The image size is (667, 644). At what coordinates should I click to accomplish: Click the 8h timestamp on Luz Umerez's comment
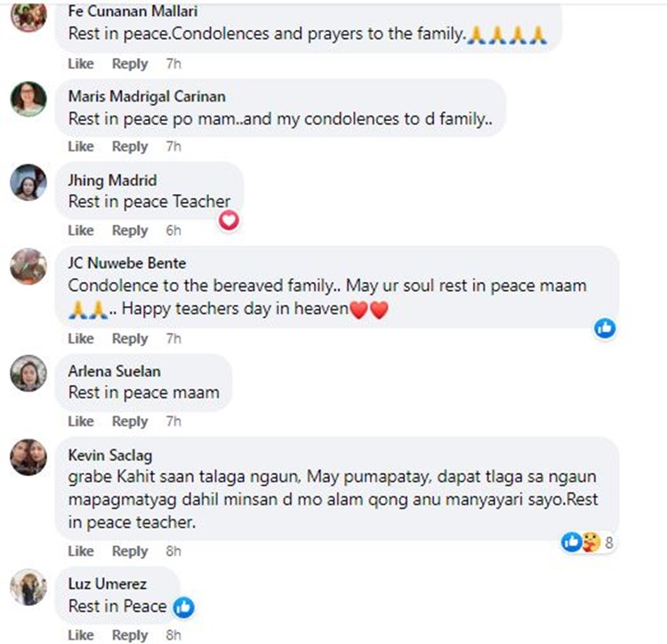pyautogui.click(x=173, y=635)
